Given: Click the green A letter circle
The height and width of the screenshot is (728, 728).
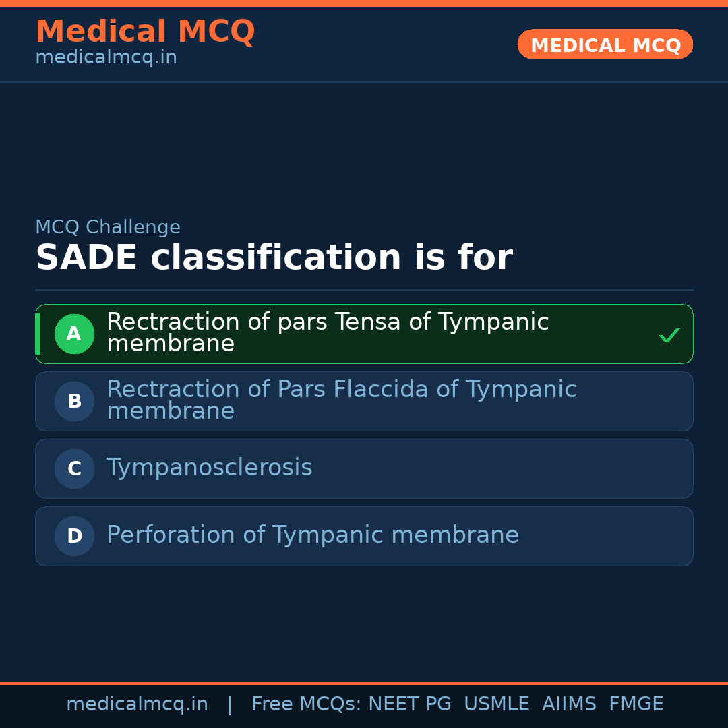Looking at the screenshot, I should [74, 334].
